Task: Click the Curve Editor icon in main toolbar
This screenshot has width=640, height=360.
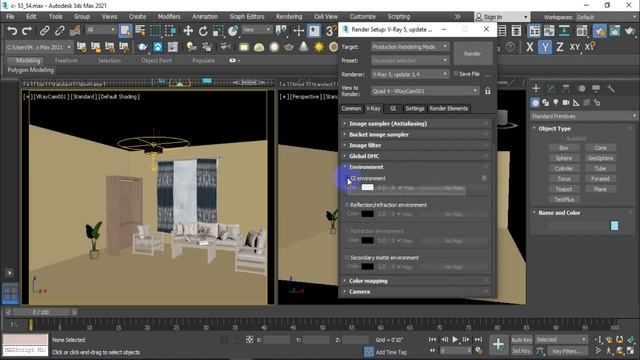Action: (x=549, y=31)
